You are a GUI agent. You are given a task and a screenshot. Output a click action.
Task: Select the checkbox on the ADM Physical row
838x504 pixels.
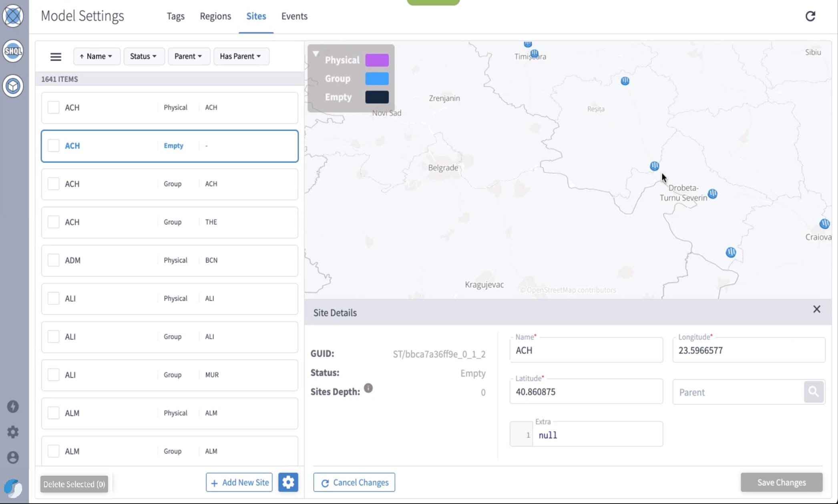54,260
